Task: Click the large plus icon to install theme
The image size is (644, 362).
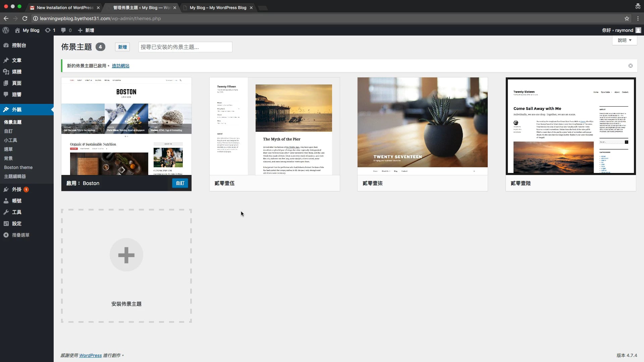Action: (x=126, y=255)
